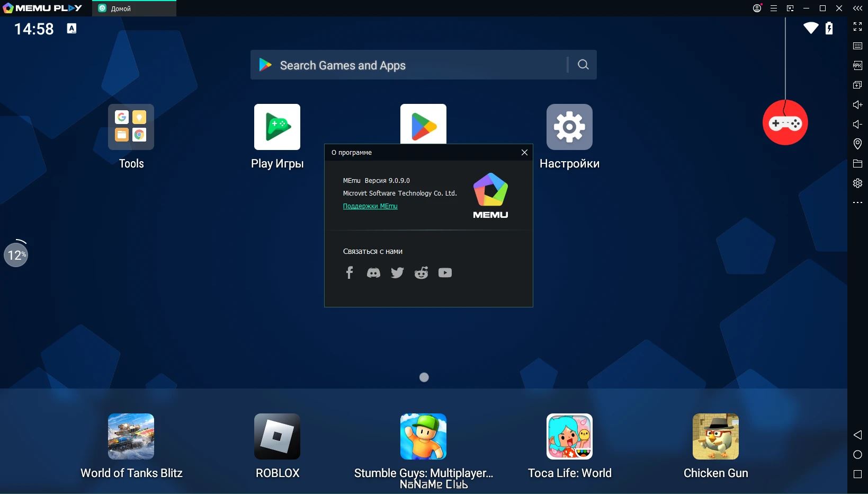Open Toca Life: World
The height and width of the screenshot is (494, 868).
click(x=569, y=436)
